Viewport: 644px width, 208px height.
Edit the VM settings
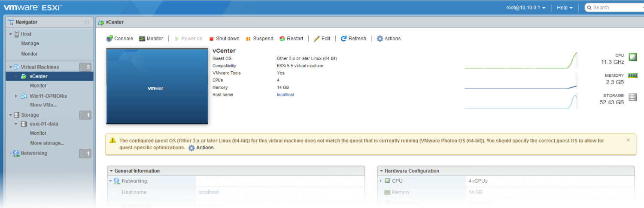point(322,39)
